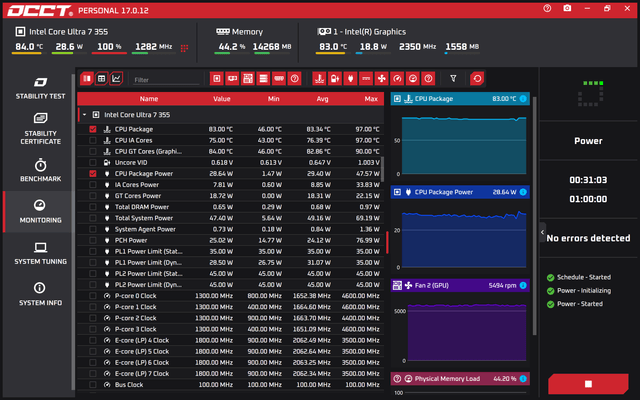The width and height of the screenshot is (640, 400).
Task: Focus the Filter text field
Action: pyautogui.click(x=166, y=80)
